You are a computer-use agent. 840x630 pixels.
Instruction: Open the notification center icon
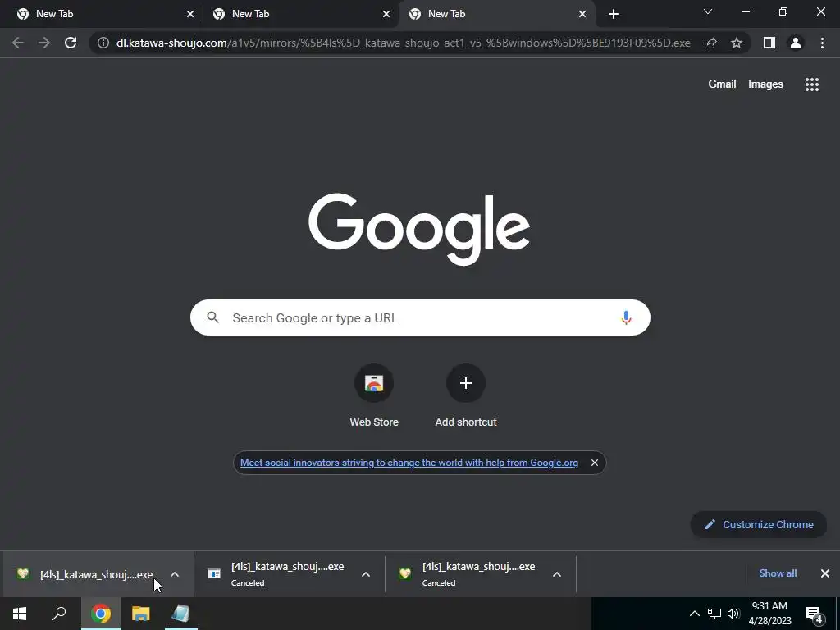815,614
